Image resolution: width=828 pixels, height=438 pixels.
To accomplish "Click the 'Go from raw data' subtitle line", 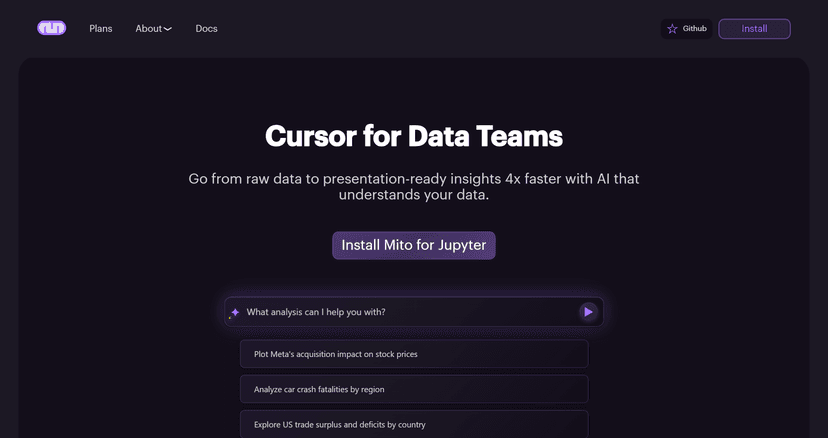I will [414, 179].
